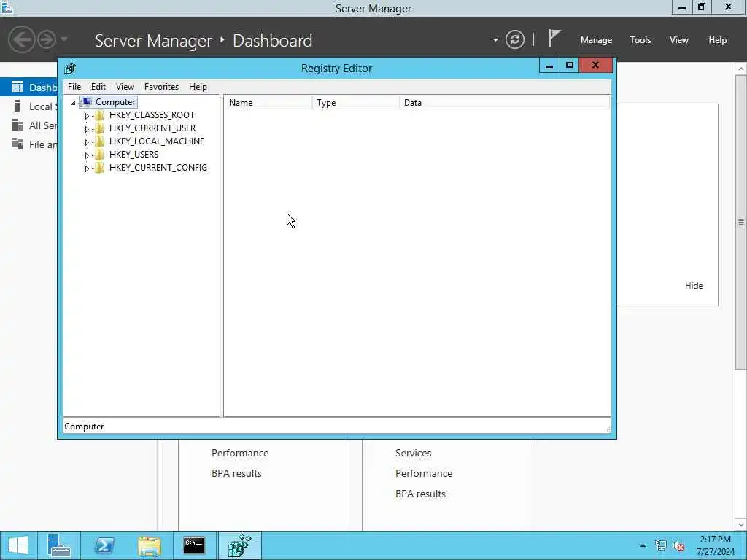The width and height of the screenshot is (747, 560).
Task: Select the HKEY_LOCAL_MACHINE folder icon
Action: (99, 141)
